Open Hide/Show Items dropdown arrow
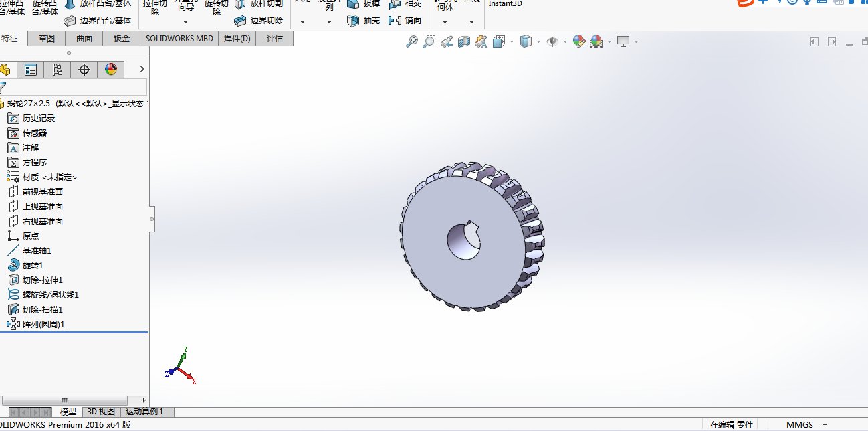Image resolution: width=868 pixels, height=431 pixels. [565, 41]
